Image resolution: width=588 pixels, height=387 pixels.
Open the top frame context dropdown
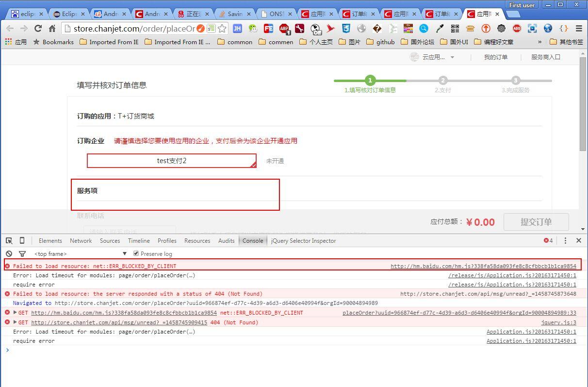tap(81, 253)
